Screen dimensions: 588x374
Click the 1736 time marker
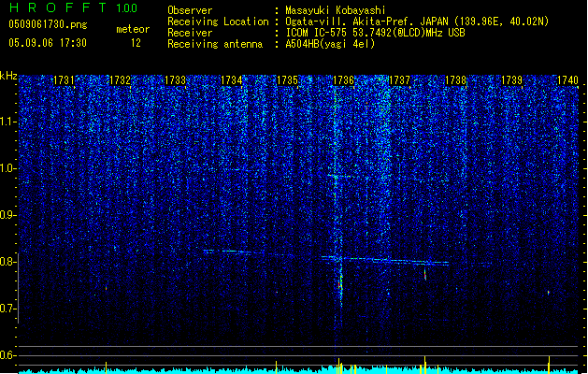343,80
